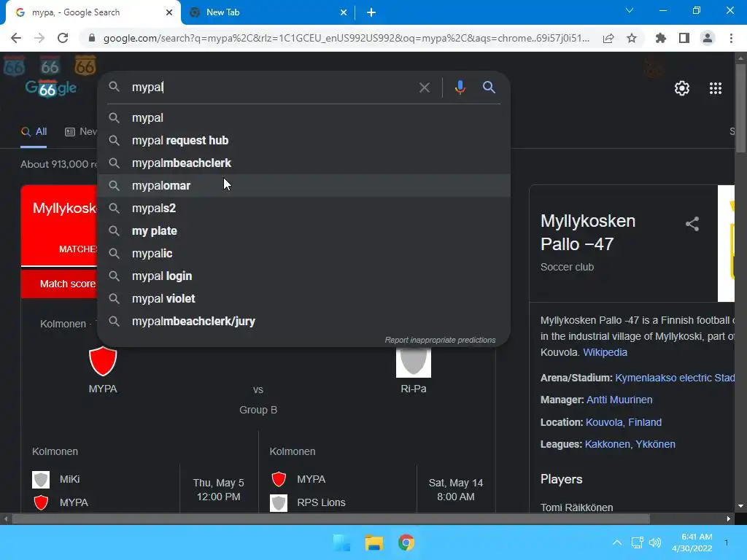
Task: Pick the 'mypalmbeachclerk' suggestion
Action: pyautogui.click(x=303, y=163)
